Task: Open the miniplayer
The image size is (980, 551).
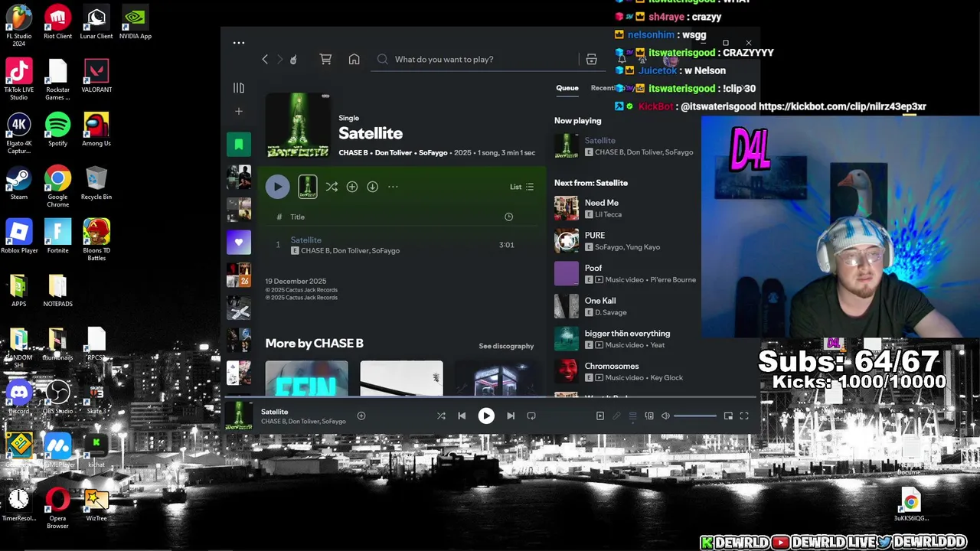Action: [728, 416]
